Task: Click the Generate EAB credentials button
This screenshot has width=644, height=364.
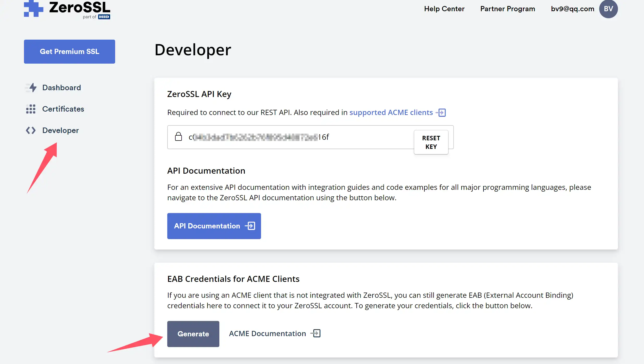Action: (193, 334)
